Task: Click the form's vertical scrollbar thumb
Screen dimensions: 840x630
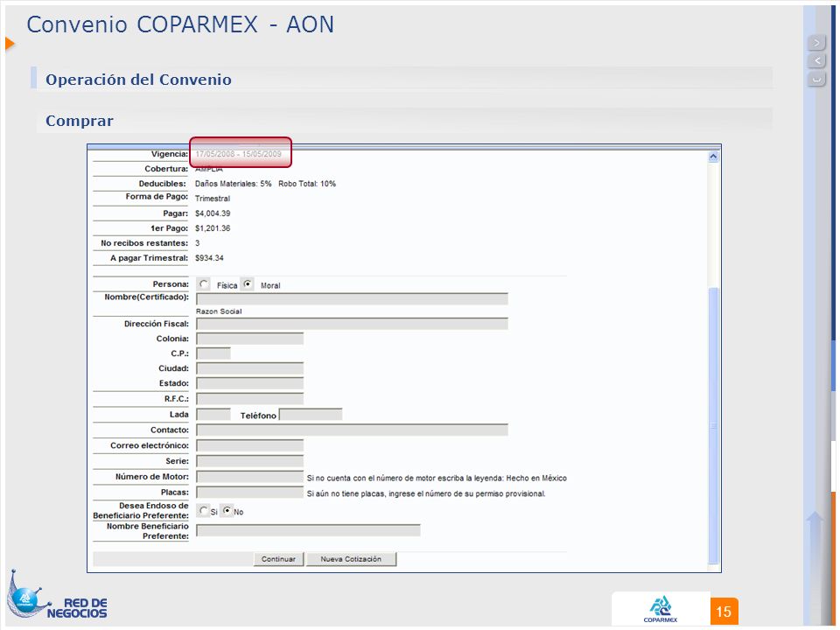Action: click(713, 425)
